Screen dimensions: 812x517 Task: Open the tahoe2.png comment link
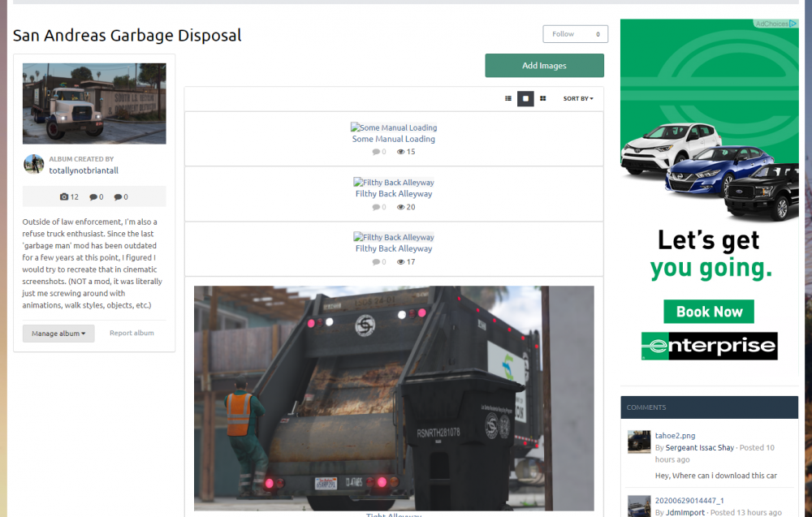click(x=675, y=436)
